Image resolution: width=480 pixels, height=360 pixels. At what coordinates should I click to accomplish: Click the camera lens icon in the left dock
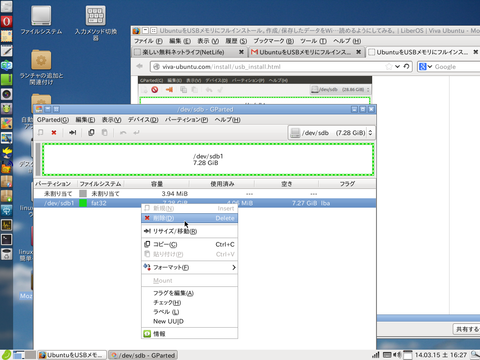click(x=6, y=94)
